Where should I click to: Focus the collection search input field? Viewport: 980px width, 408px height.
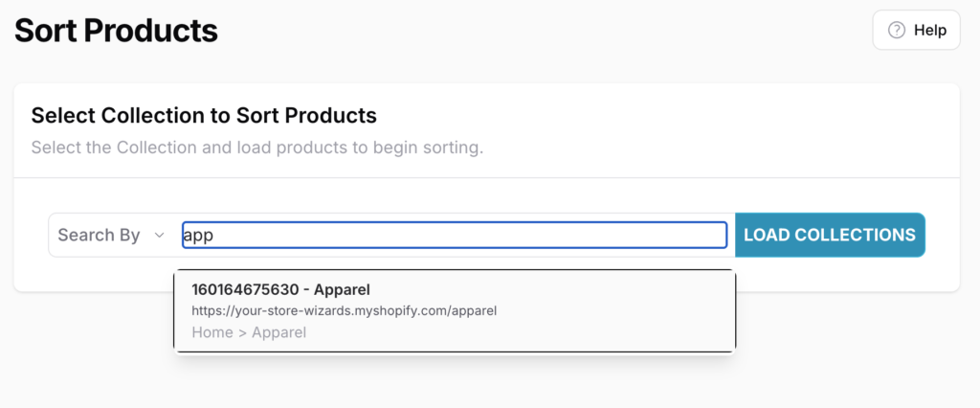coord(455,235)
